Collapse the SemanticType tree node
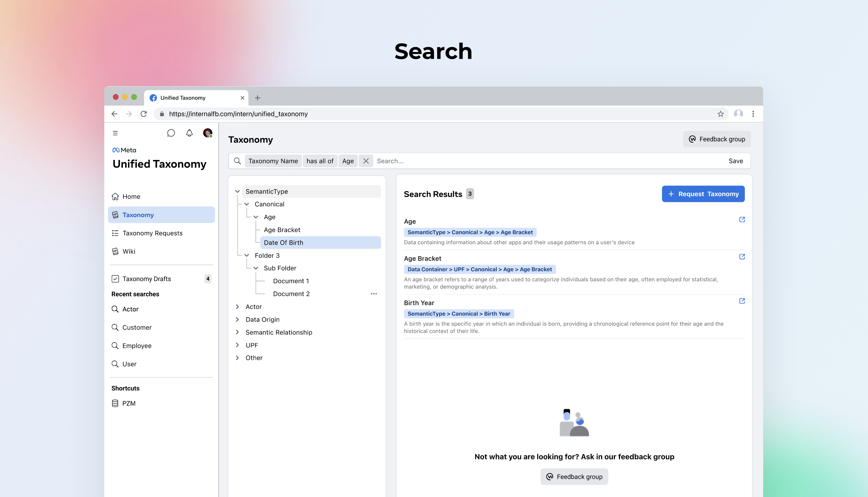 [x=237, y=191]
